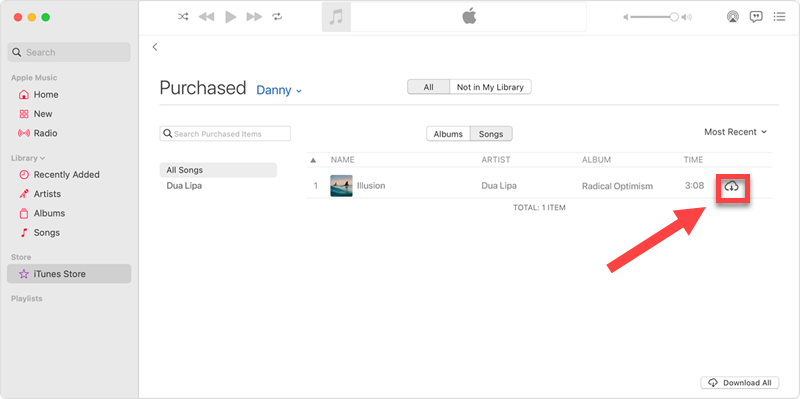Focus the sidebar Search field
Screen dimensions: 800x399
69,52
